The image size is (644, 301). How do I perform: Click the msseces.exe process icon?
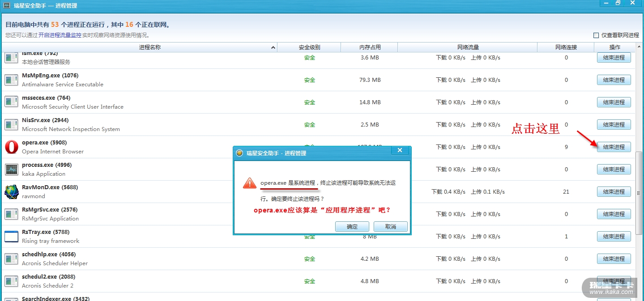click(11, 102)
